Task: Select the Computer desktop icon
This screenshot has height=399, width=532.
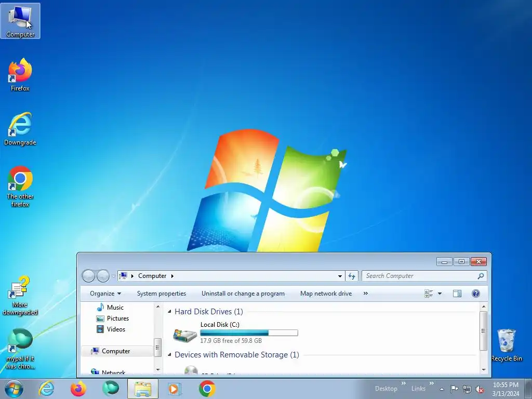Action: point(20,21)
